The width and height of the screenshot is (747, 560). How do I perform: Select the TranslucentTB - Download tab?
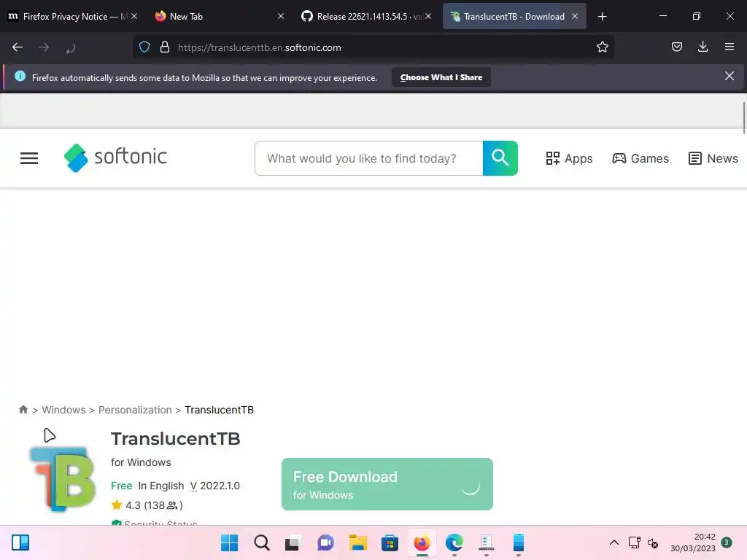(514, 17)
